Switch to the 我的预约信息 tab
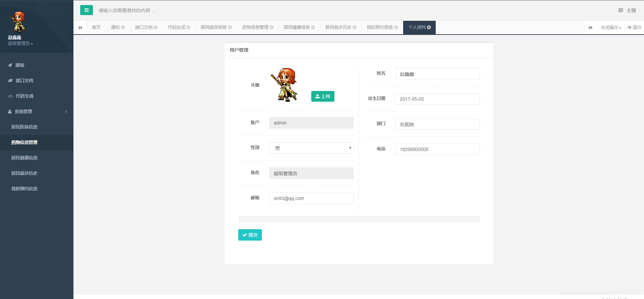Screen dimensions: 644x299 pyautogui.click(x=380, y=28)
